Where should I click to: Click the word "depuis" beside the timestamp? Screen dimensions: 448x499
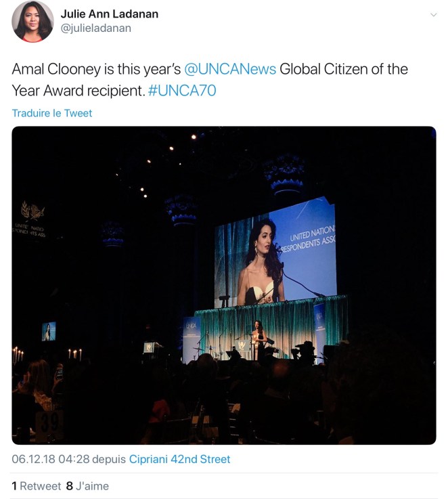pyautogui.click(x=109, y=459)
